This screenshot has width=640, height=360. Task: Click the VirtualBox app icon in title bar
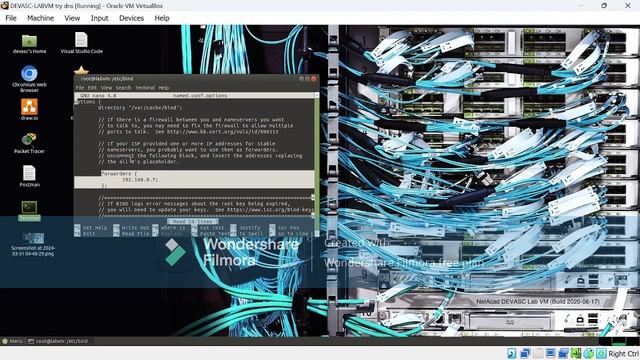pyautogui.click(x=4, y=5)
